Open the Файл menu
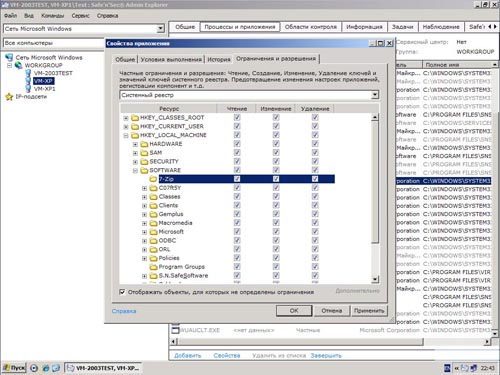This screenshot has width=500, height=375. (x=10, y=16)
